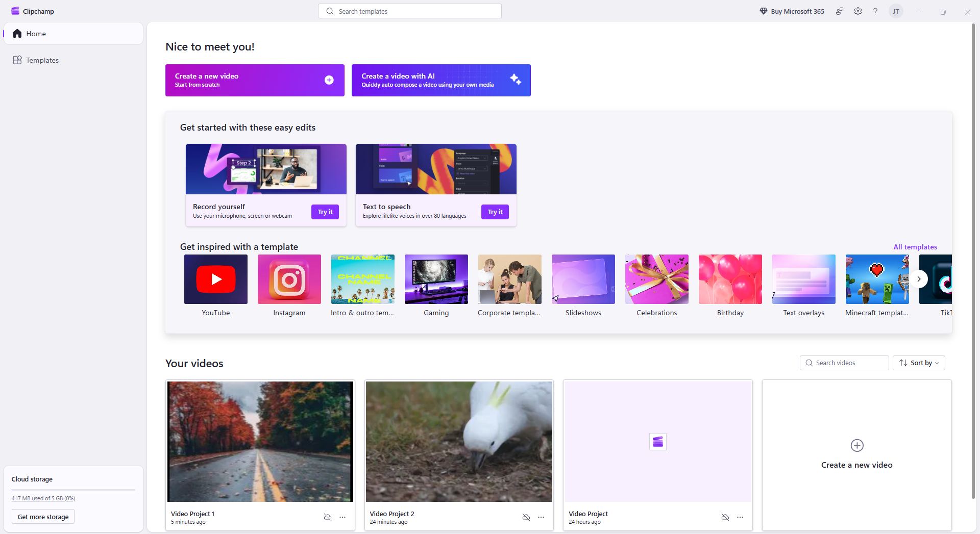980x534 pixels.
Task: Open the Home sidebar item
Action: tap(73, 34)
